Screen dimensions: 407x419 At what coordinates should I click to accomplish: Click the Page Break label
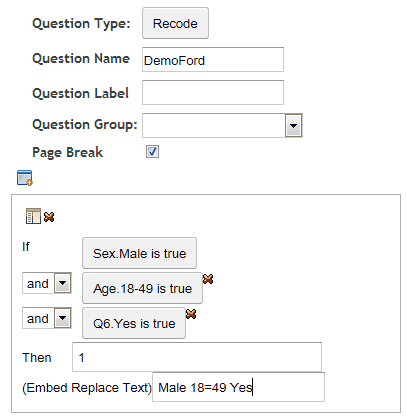click(x=68, y=152)
